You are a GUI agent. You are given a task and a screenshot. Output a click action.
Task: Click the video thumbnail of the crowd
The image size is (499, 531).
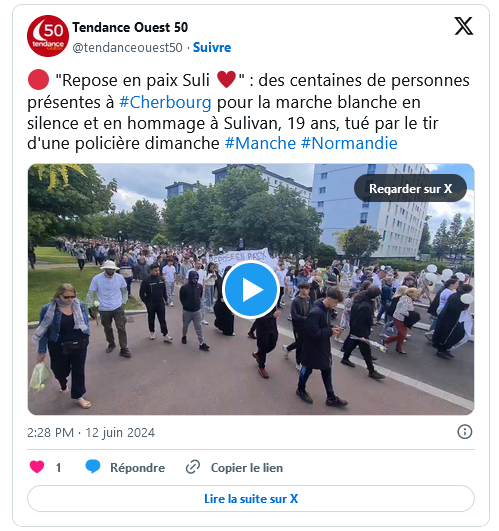tap(251, 290)
